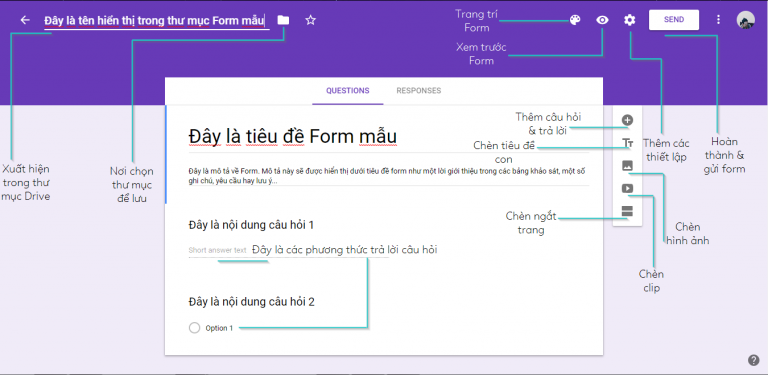
Task: Go back using the arrow icon
Action: (24, 20)
